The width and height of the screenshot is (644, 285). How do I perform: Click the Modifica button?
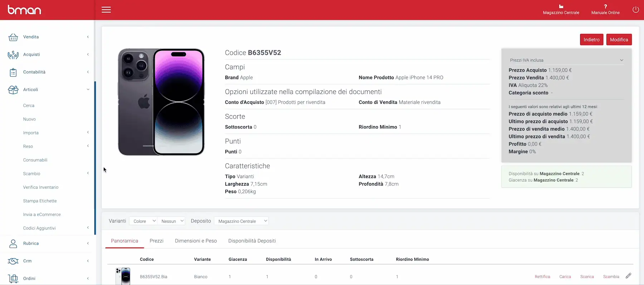(x=619, y=39)
